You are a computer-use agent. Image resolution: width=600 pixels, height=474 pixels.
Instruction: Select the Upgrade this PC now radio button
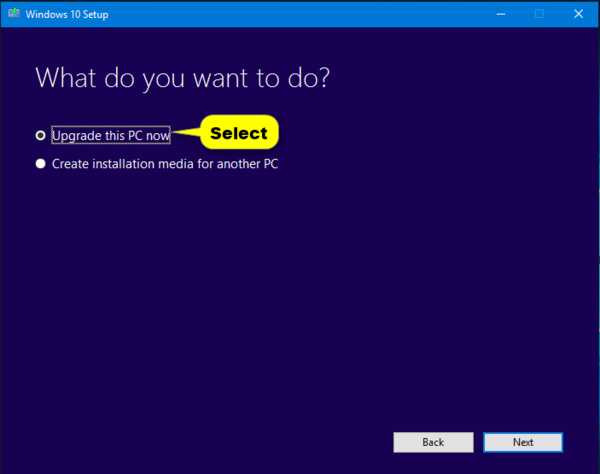tap(41, 135)
